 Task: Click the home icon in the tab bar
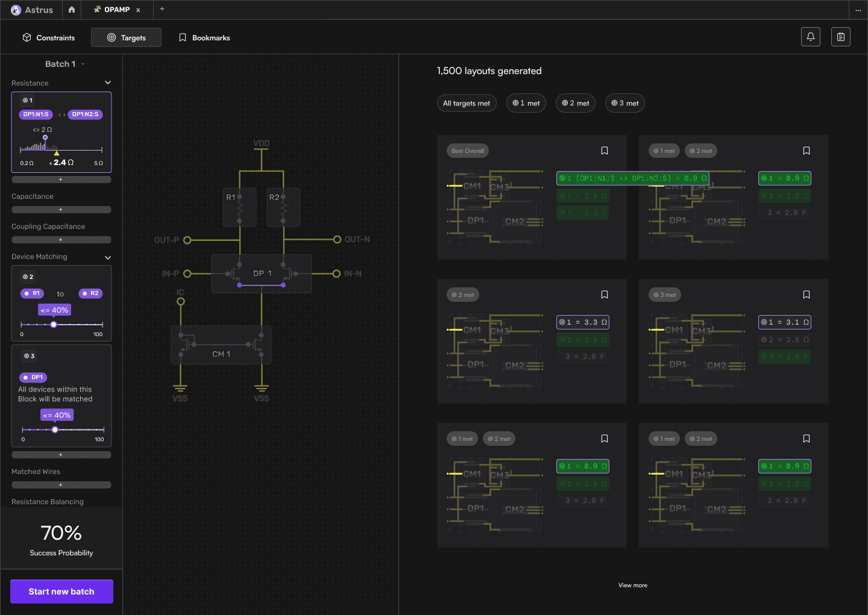pyautogui.click(x=72, y=10)
